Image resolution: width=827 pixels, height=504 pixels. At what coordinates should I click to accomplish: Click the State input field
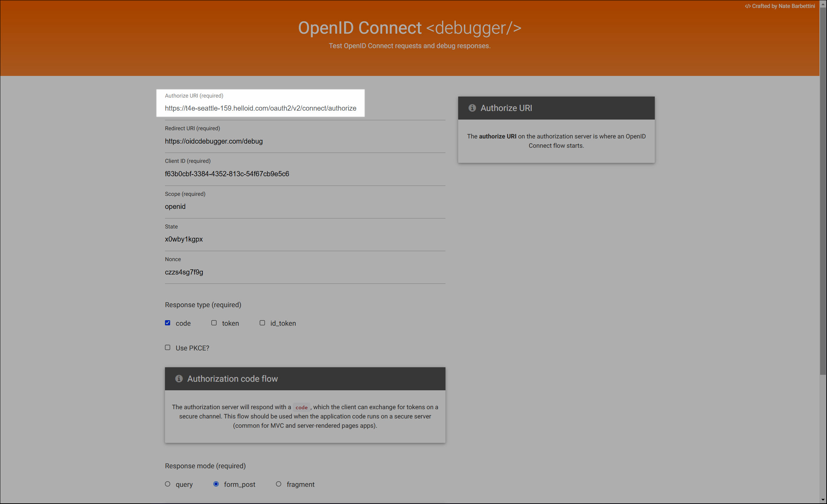pyautogui.click(x=305, y=239)
